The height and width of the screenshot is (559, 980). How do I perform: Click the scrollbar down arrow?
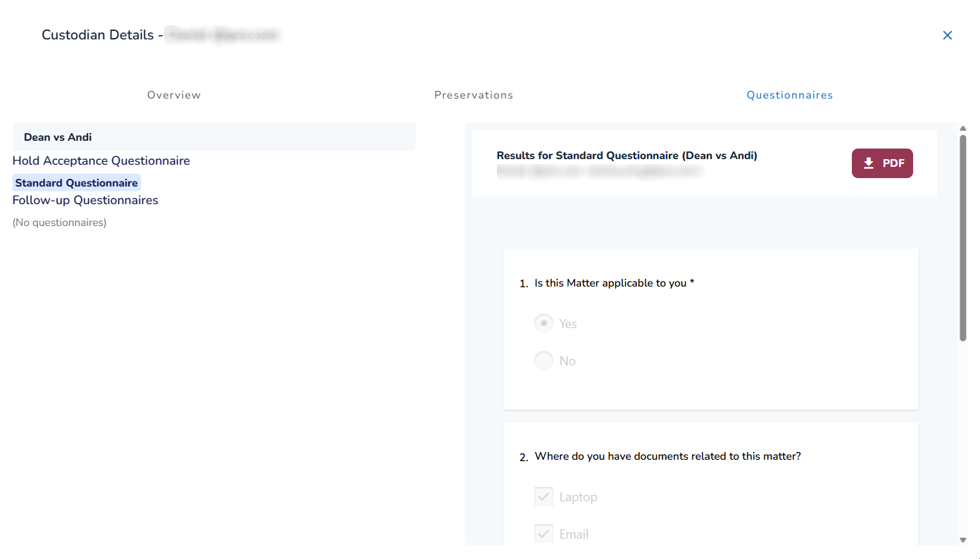click(962, 540)
